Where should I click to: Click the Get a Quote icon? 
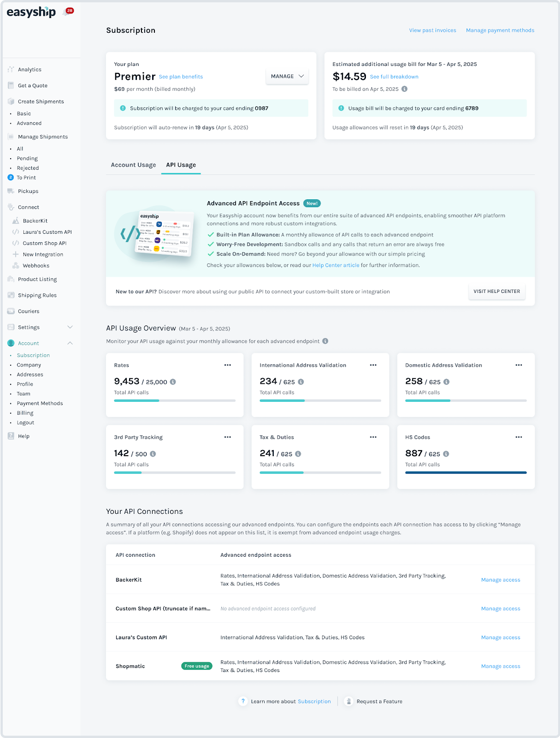point(11,85)
